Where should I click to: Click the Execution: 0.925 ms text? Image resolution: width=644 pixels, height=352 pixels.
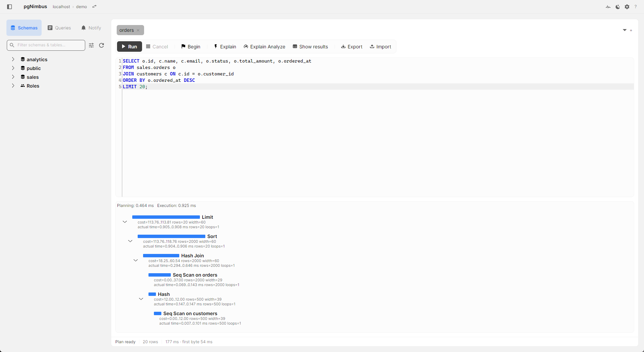pos(177,206)
